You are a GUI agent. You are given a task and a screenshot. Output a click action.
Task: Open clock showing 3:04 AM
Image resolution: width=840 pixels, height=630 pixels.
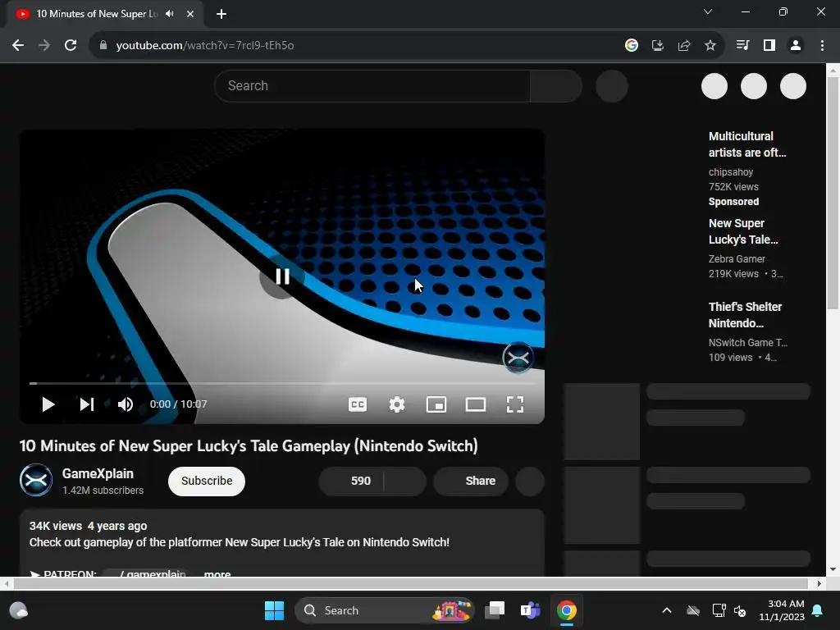click(782, 610)
